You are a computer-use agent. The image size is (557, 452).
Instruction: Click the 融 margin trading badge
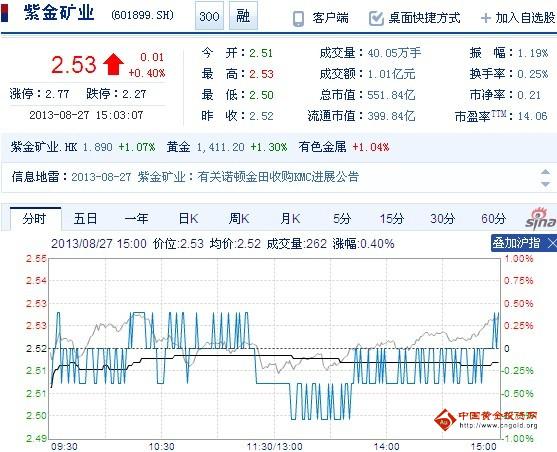coord(243,16)
